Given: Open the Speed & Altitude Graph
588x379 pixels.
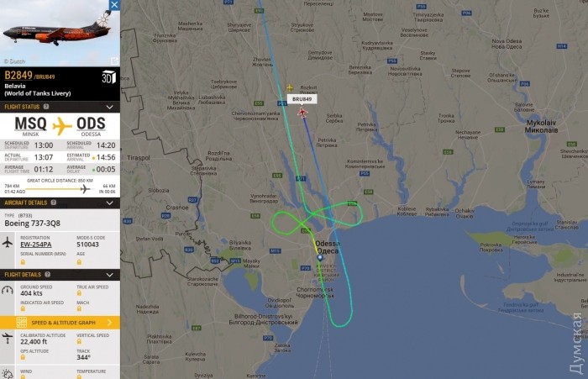Looking at the screenshot, I should (x=60, y=323).
